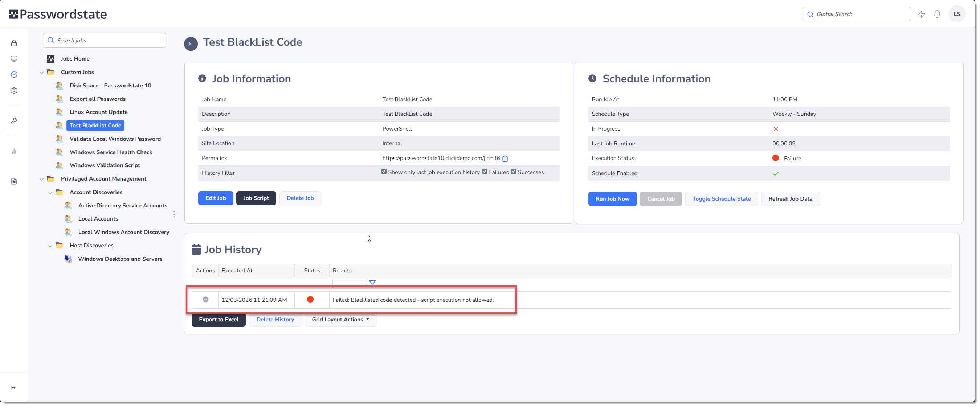Select the Disk Space - Passwordstate 10 job
The height and width of the screenshot is (407, 980).
click(110, 86)
